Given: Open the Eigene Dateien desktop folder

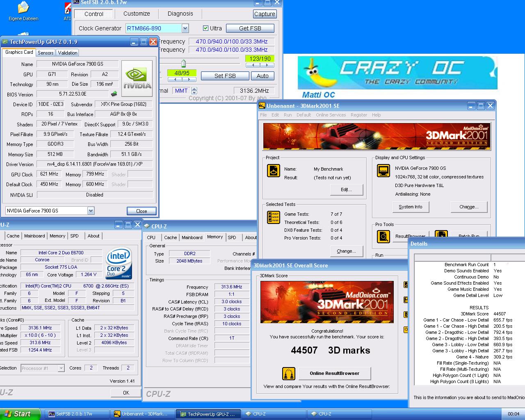Looking at the screenshot, I should tap(23, 11).
